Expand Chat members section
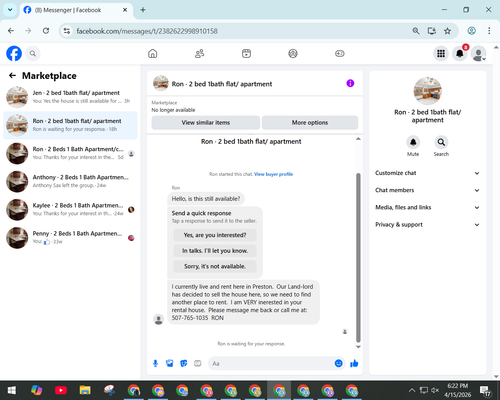Image resolution: width=500 pixels, height=400 pixels. pyautogui.click(x=427, y=190)
